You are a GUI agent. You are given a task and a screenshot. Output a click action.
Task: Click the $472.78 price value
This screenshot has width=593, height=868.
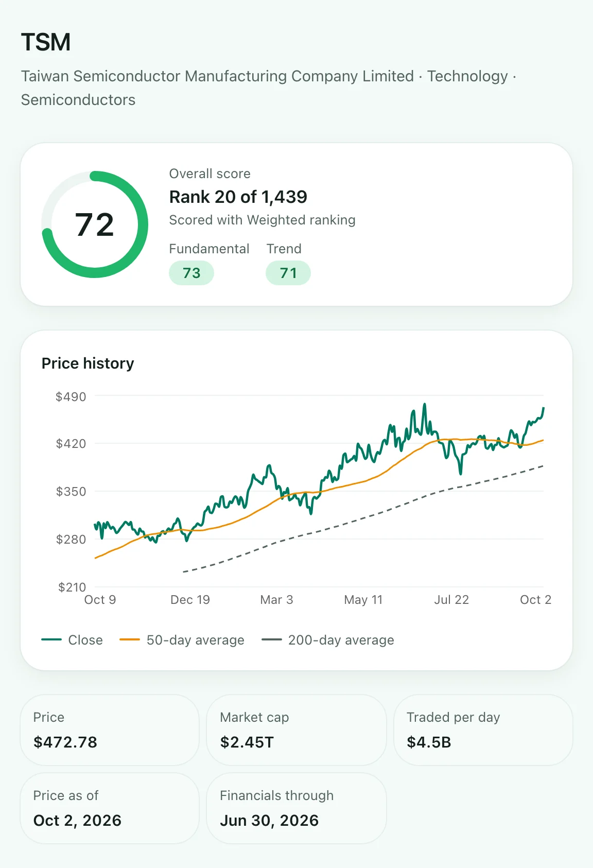click(x=65, y=742)
